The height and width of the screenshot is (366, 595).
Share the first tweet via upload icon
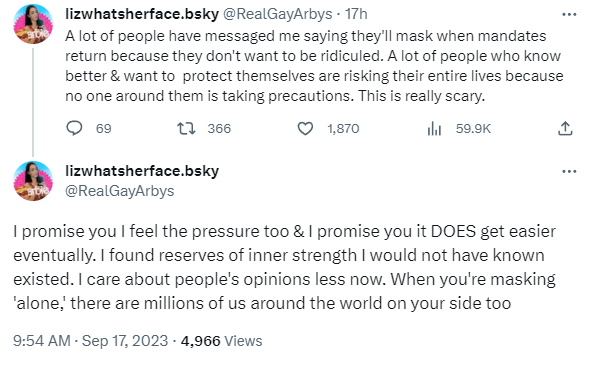pos(565,129)
